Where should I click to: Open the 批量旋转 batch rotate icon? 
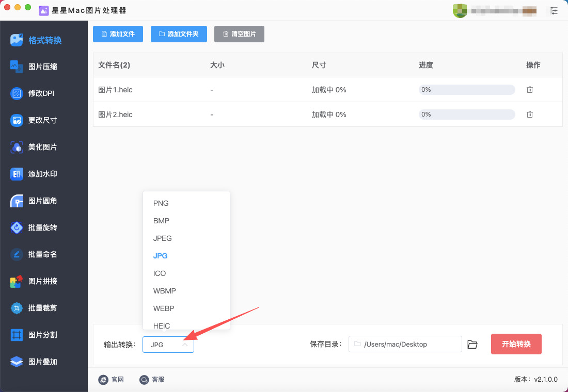click(x=17, y=227)
